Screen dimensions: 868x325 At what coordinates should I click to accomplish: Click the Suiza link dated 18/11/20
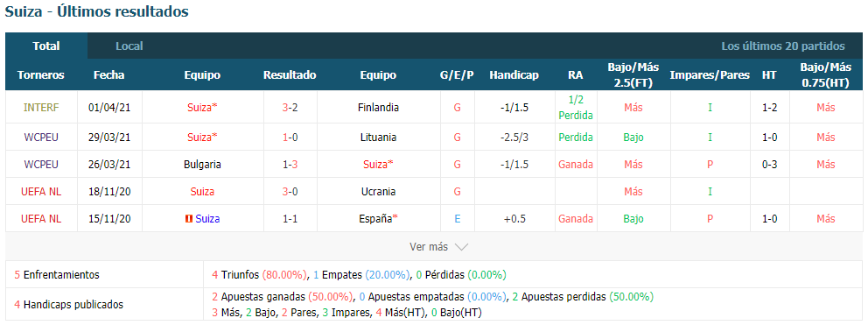203,191
